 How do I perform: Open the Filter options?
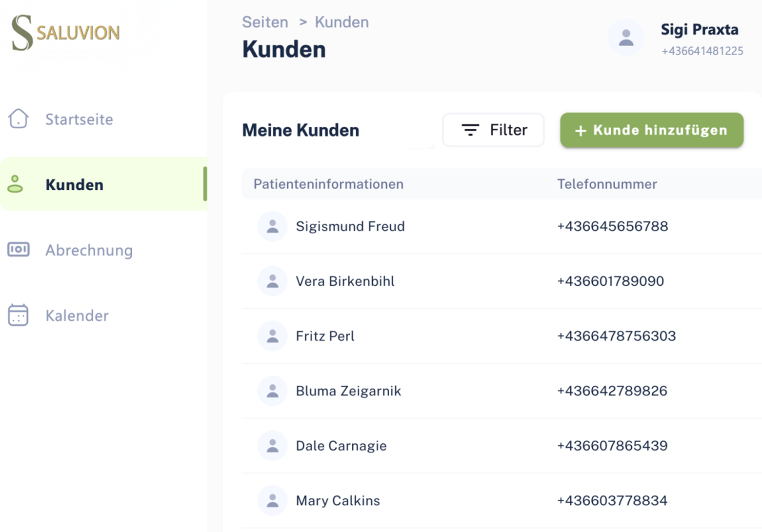pos(493,130)
